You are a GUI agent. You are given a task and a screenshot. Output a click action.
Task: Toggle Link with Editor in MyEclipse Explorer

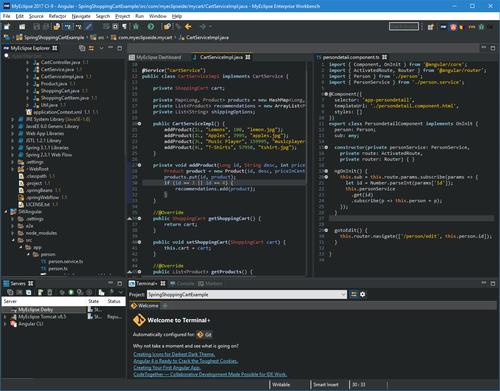coord(91,48)
